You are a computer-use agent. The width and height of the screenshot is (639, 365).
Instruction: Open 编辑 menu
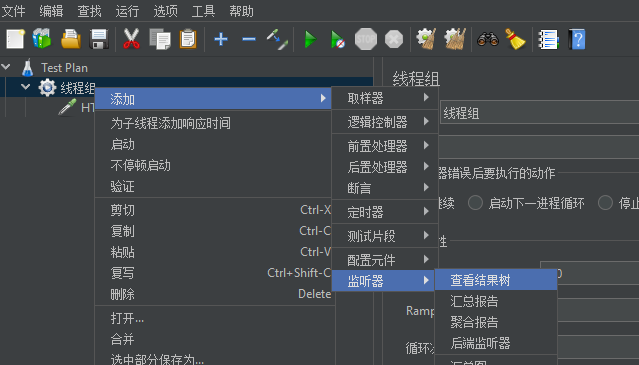tap(51, 11)
